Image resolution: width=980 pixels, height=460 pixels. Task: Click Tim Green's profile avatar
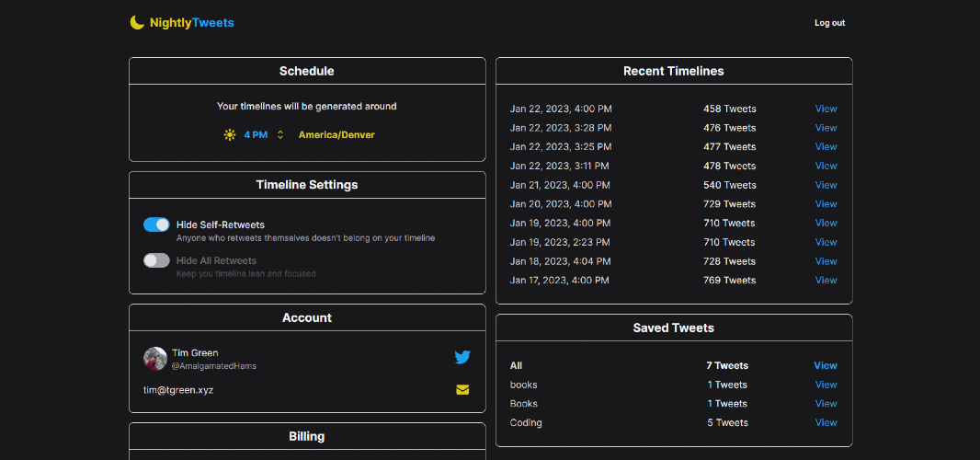[x=155, y=359]
